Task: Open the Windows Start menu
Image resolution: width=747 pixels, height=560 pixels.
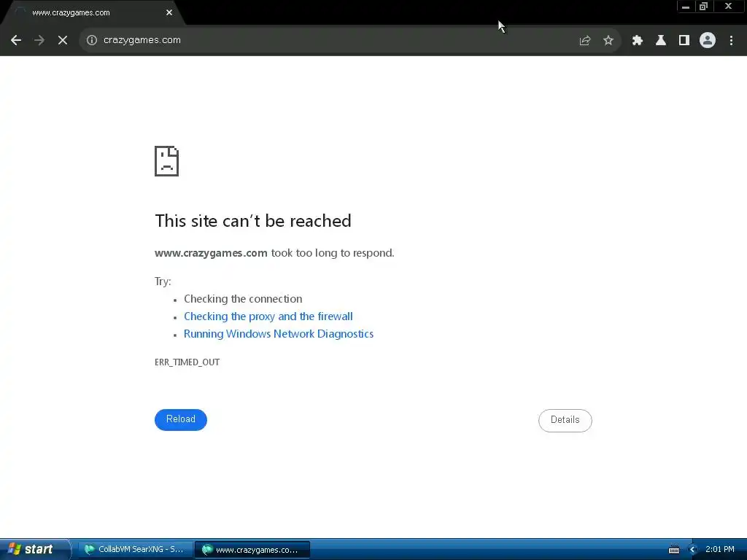Action: pyautogui.click(x=35, y=550)
